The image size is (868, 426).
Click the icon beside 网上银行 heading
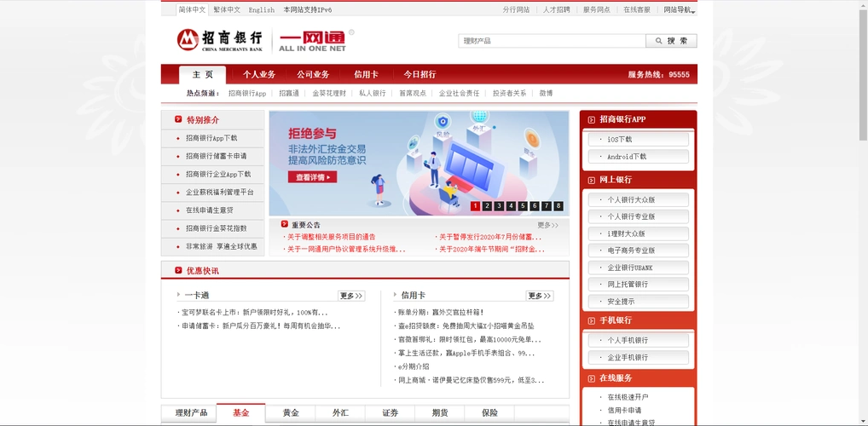click(x=592, y=181)
